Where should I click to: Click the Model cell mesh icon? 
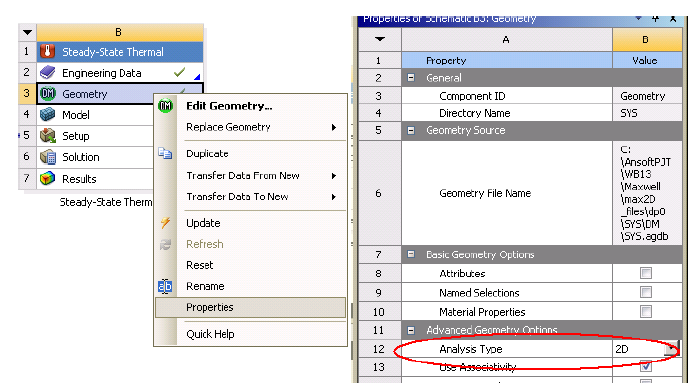click(x=48, y=115)
